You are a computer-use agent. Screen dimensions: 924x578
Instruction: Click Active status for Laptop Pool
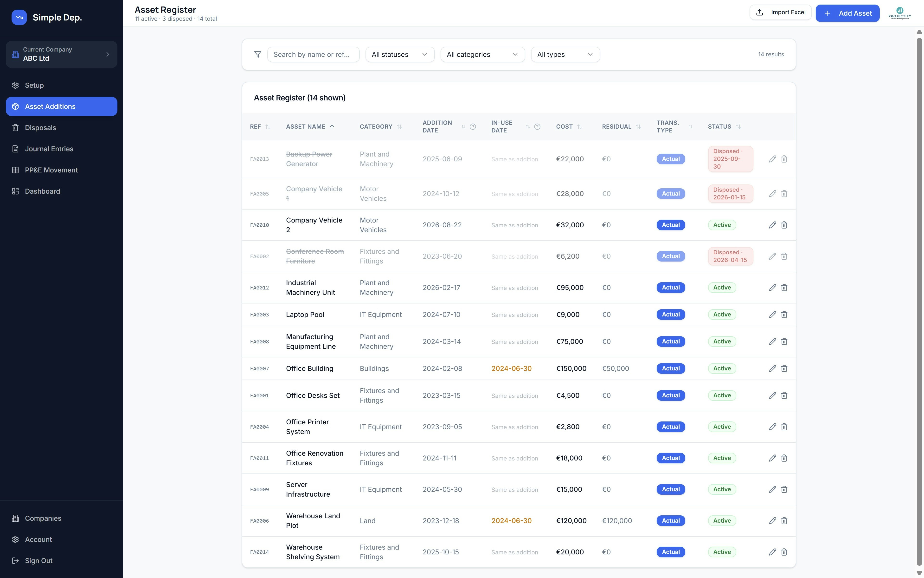[722, 315]
